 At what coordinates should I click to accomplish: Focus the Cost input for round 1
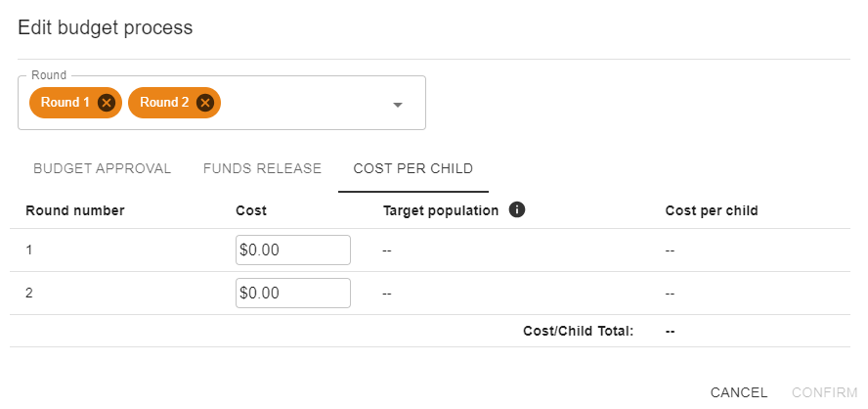[292, 250]
